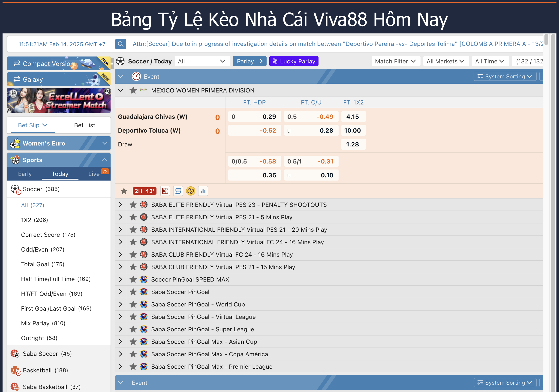This screenshot has height=392, width=559.
Task: Switch to the Live tab
Action: pyautogui.click(x=94, y=174)
